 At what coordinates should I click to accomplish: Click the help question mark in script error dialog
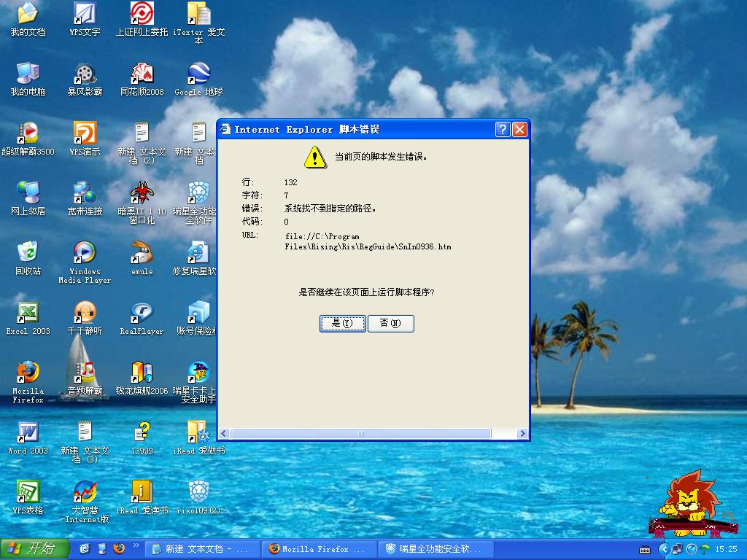tap(503, 130)
